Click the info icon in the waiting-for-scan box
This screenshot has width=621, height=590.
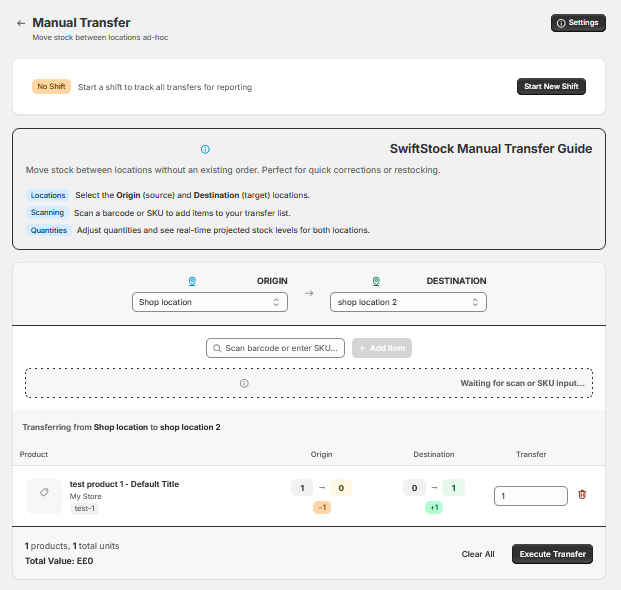point(244,383)
